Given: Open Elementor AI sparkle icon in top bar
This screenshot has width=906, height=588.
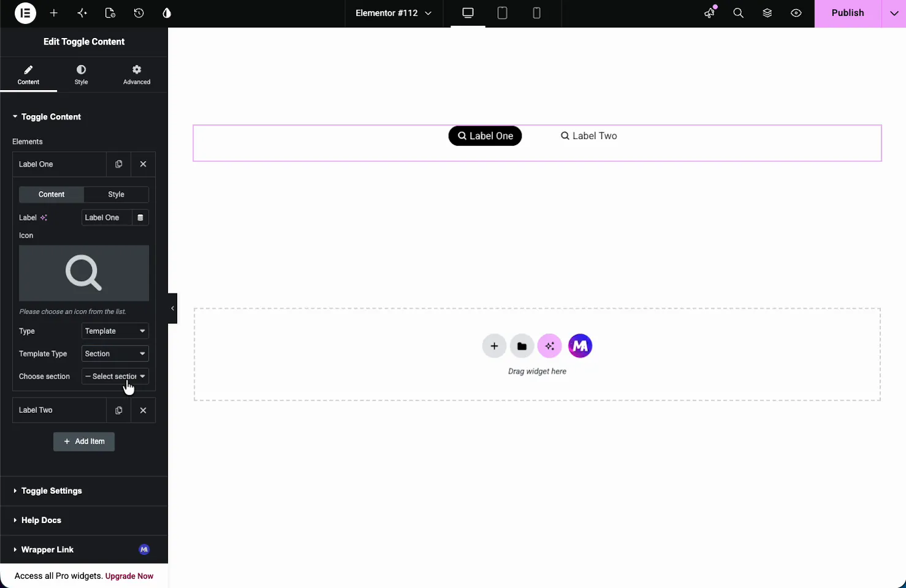Looking at the screenshot, I should [82, 13].
